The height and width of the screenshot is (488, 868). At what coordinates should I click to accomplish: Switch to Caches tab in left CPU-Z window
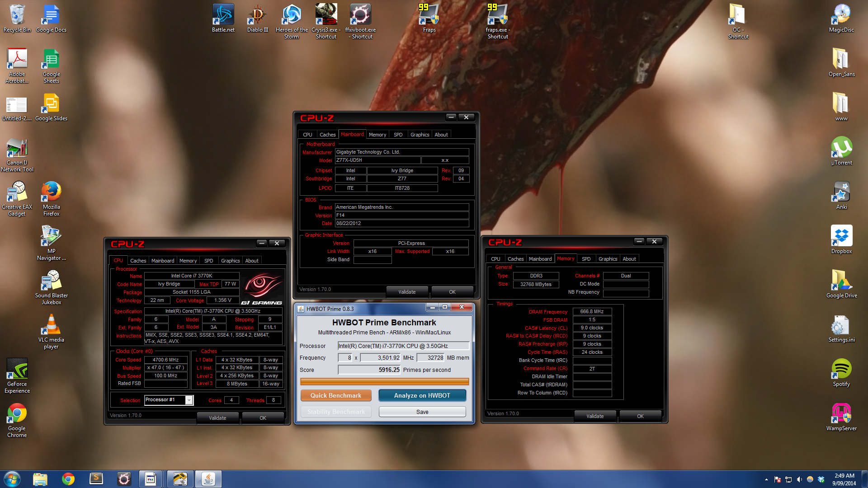[138, 261]
